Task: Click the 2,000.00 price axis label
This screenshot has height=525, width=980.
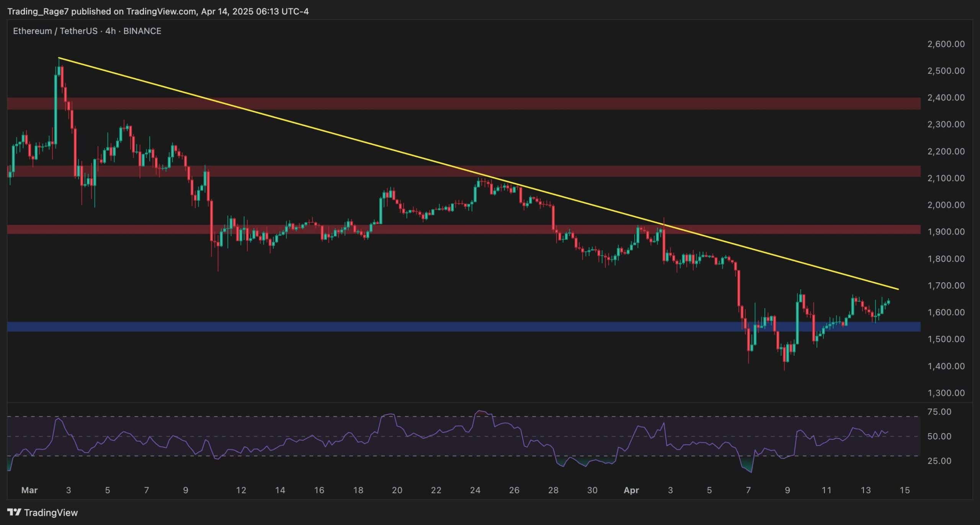Action: click(946, 205)
